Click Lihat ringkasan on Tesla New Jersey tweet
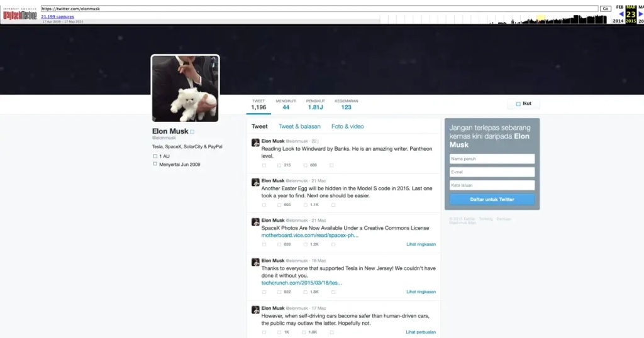 (421, 292)
